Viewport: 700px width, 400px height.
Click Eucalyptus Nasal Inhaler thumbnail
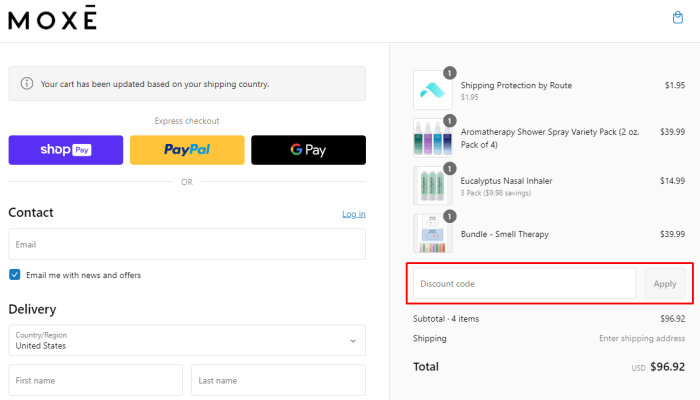tap(433, 186)
